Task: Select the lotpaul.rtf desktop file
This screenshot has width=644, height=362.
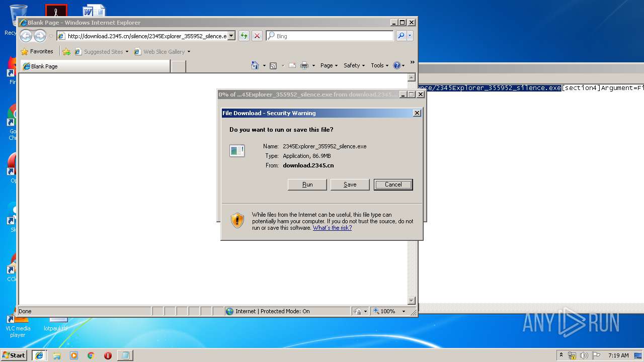Action: [x=56, y=324]
